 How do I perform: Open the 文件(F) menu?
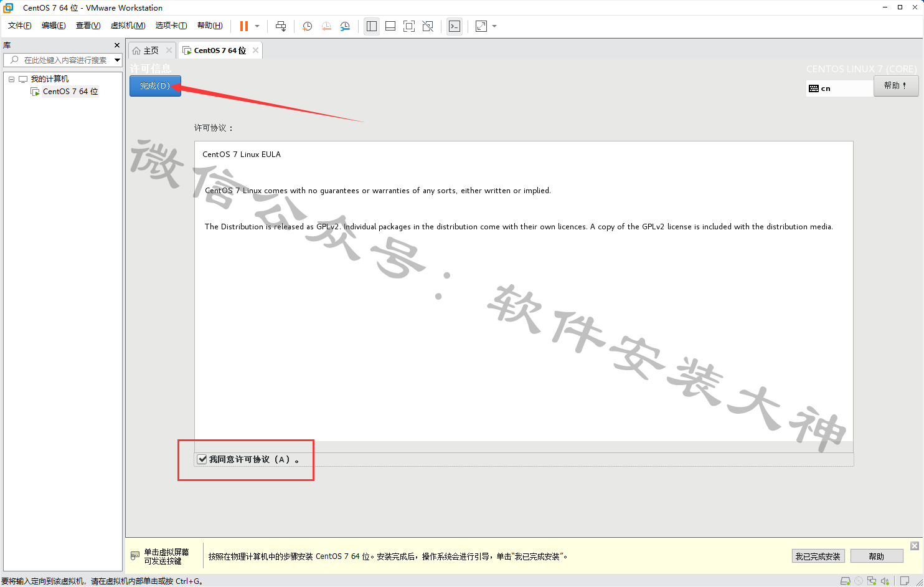pyautogui.click(x=20, y=26)
